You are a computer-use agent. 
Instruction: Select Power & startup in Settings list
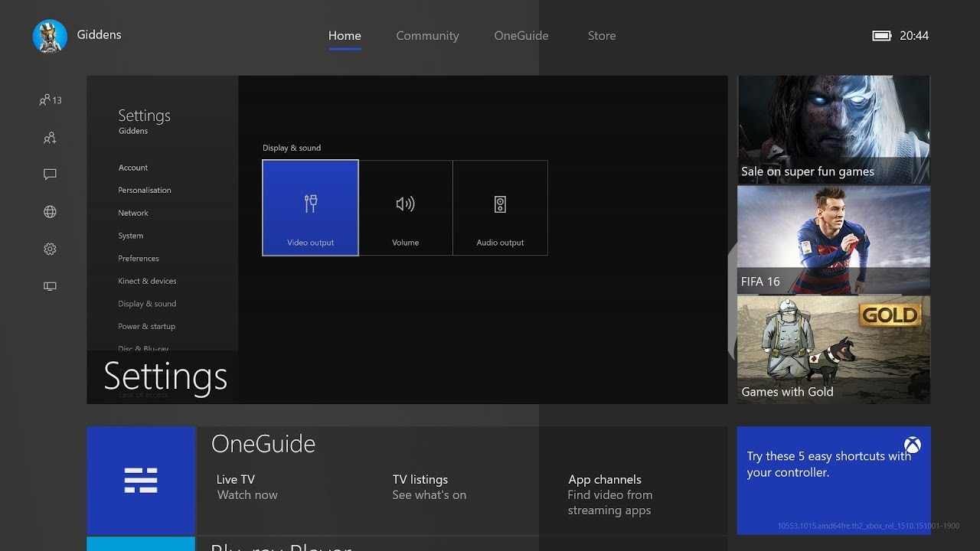tap(147, 326)
